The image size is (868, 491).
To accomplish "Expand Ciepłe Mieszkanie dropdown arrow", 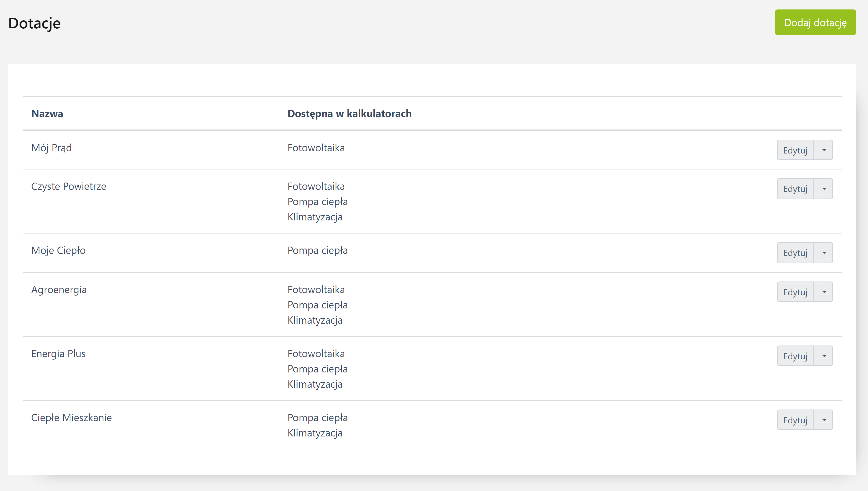I will tap(824, 420).
